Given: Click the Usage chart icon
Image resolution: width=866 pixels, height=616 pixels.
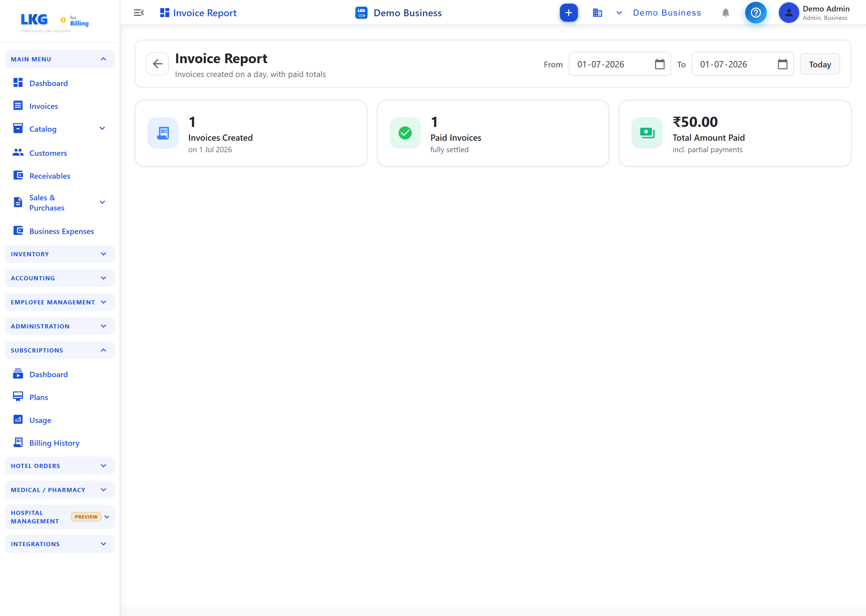Looking at the screenshot, I should pyautogui.click(x=18, y=419).
